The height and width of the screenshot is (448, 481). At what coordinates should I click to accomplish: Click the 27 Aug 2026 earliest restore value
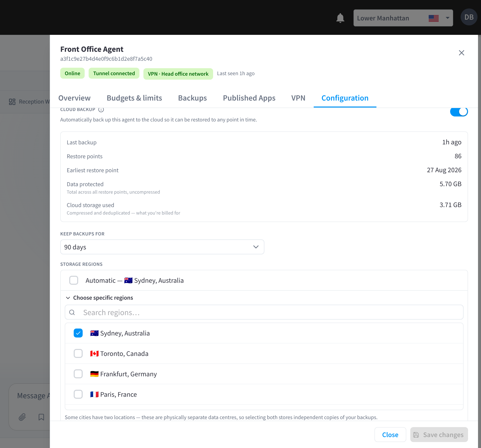pos(444,170)
